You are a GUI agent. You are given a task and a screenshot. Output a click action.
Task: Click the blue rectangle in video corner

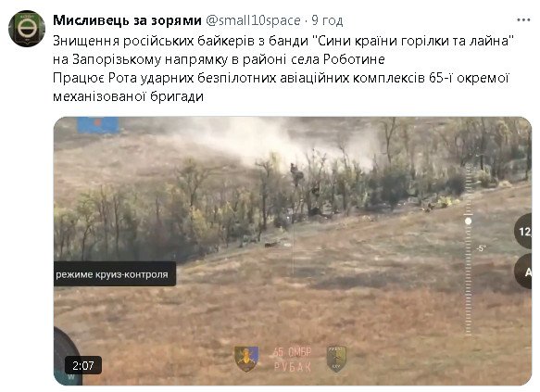[98, 125]
